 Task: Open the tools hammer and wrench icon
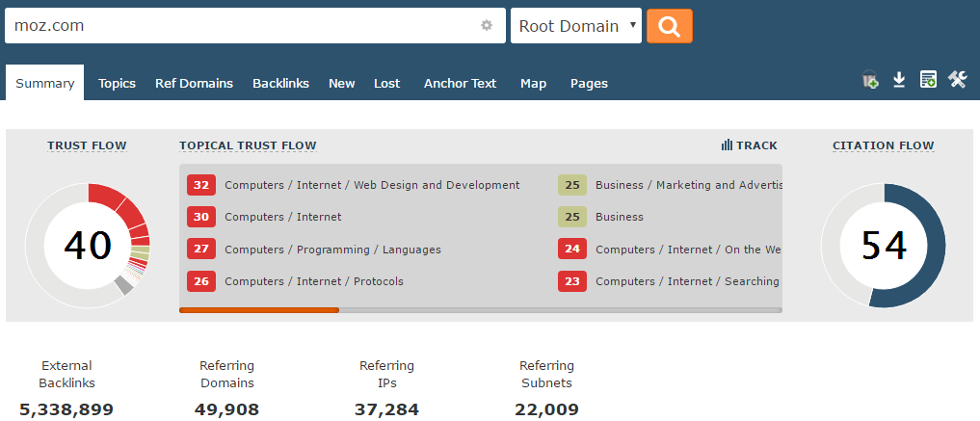958,79
